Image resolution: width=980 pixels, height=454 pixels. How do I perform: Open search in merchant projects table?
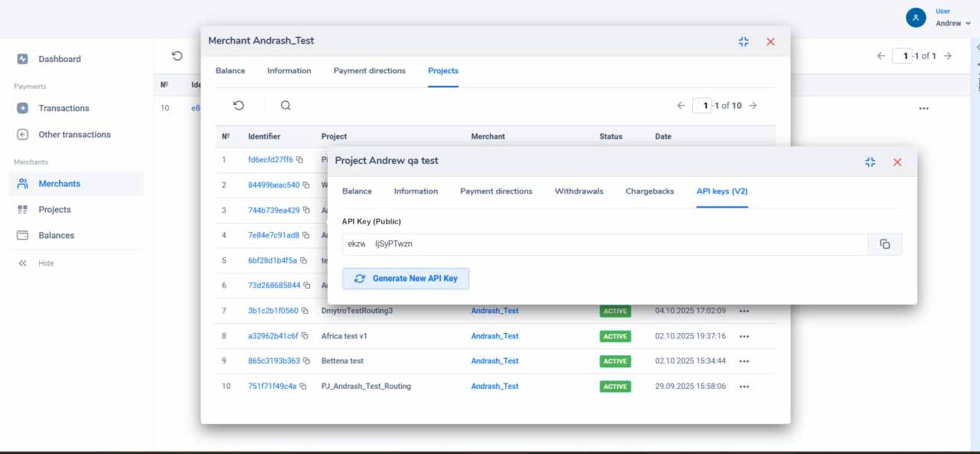click(286, 106)
